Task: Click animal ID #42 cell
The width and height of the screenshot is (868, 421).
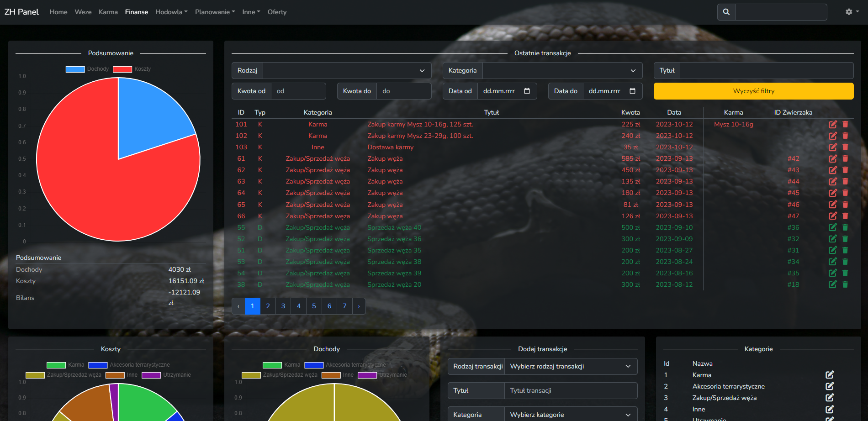Action: 794,158
